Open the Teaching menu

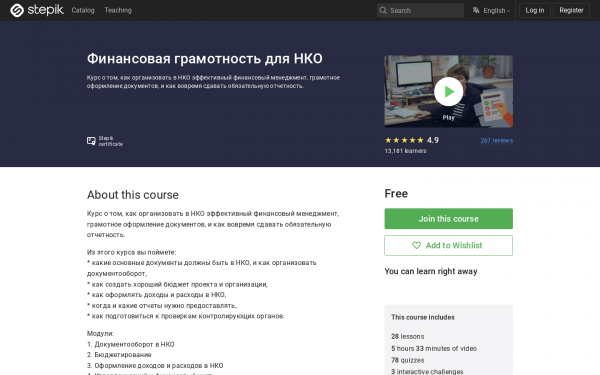[x=118, y=10]
